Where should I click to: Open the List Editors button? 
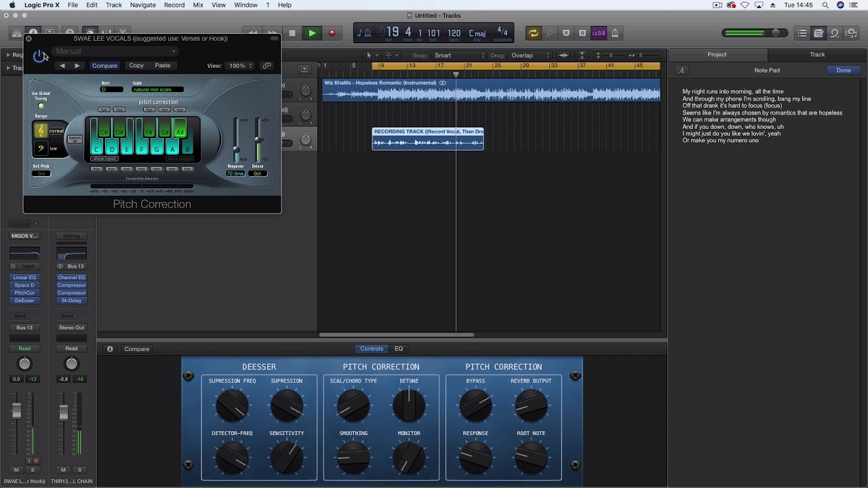pyautogui.click(x=802, y=33)
